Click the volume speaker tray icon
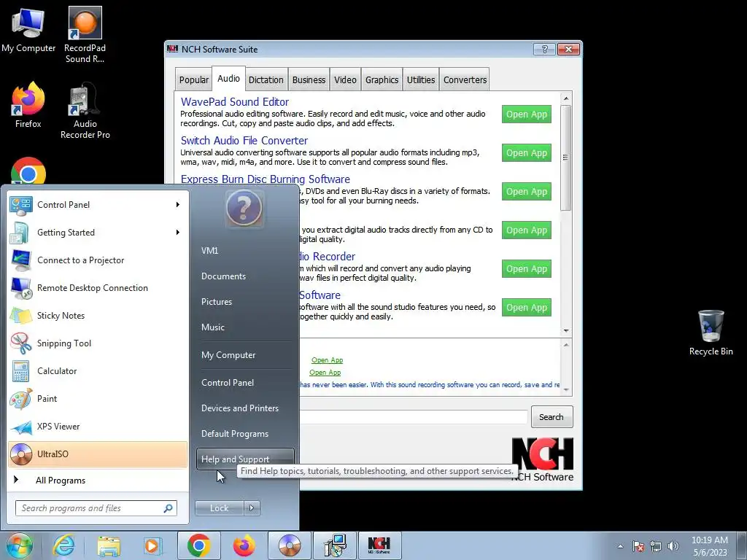The image size is (747, 560). (673, 546)
